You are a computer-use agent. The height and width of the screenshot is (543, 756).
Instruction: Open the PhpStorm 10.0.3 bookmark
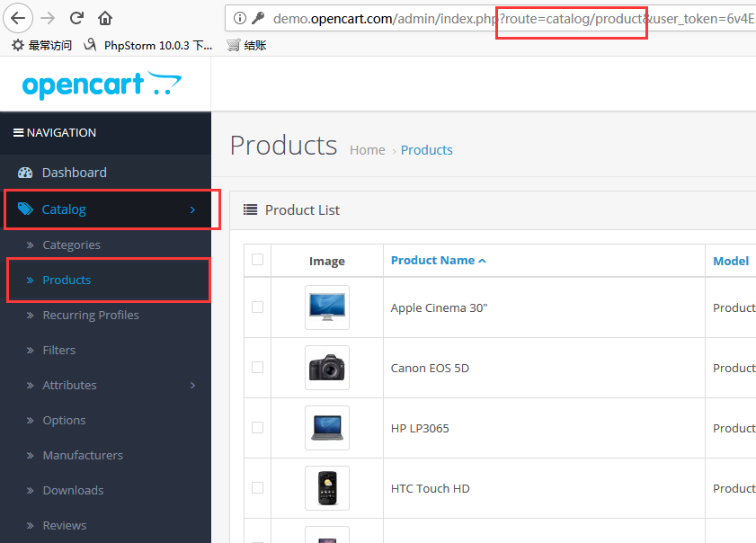coord(148,45)
